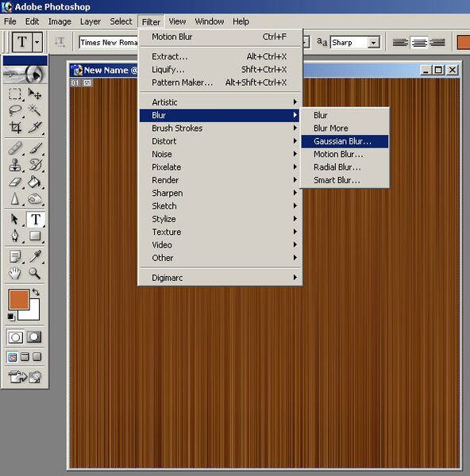Select the Paint Bucket tool
Viewport: 470px width, 476px height.
(x=34, y=182)
